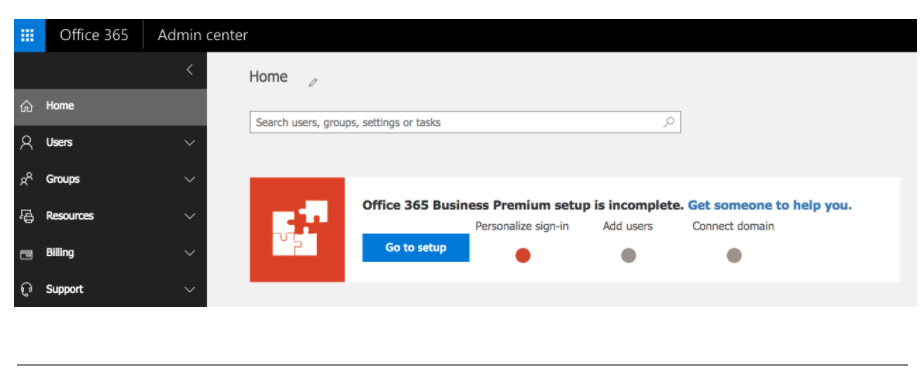This screenshot has width=923, height=378.
Task: Expand the Users menu chevron
Action: [x=190, y=143]
